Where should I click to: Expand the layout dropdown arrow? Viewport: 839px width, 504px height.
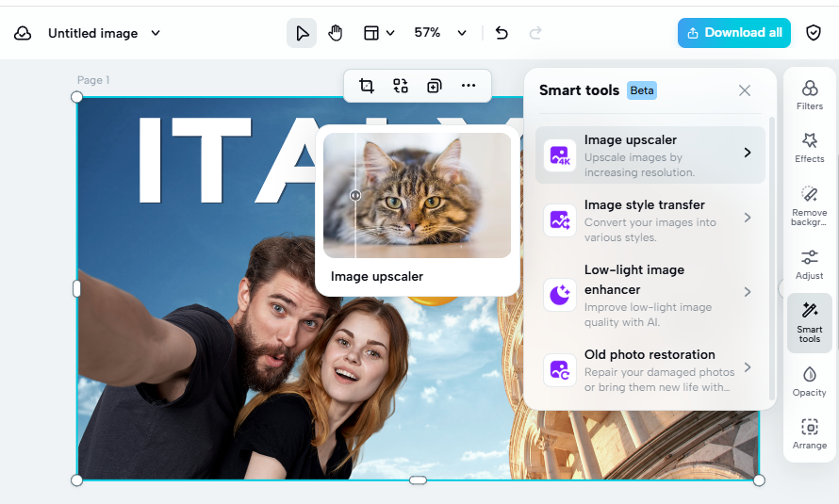coord(390,33)
